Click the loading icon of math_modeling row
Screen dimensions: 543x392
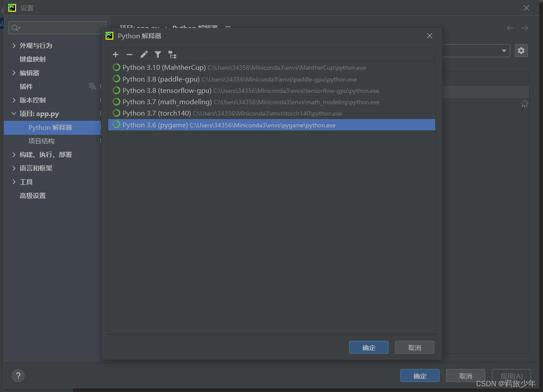pos(116,102)
